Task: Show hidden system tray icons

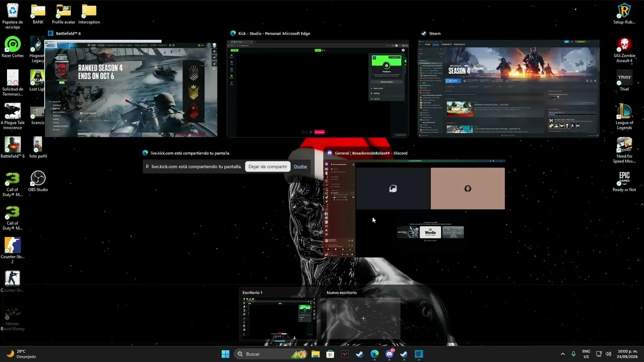Action: [x=562, y=354]
